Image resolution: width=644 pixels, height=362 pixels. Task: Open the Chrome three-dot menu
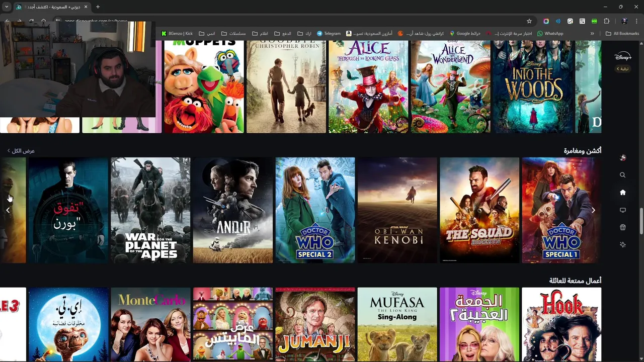(x=636, y=21)
